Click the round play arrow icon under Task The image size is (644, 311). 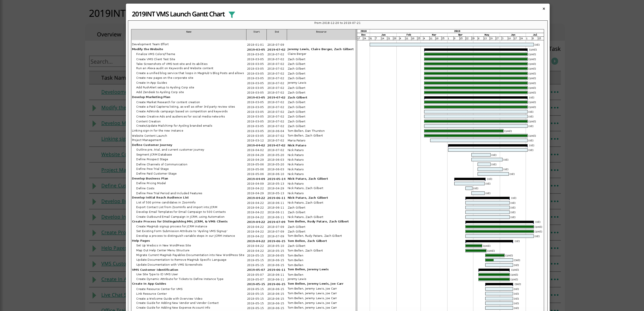click(x=554, y=61)
